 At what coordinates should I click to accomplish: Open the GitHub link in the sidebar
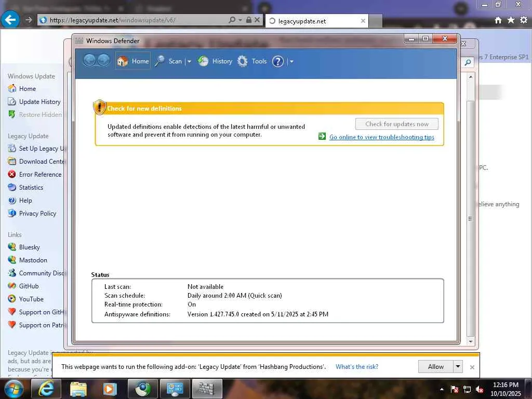click(x=23, y=286)
